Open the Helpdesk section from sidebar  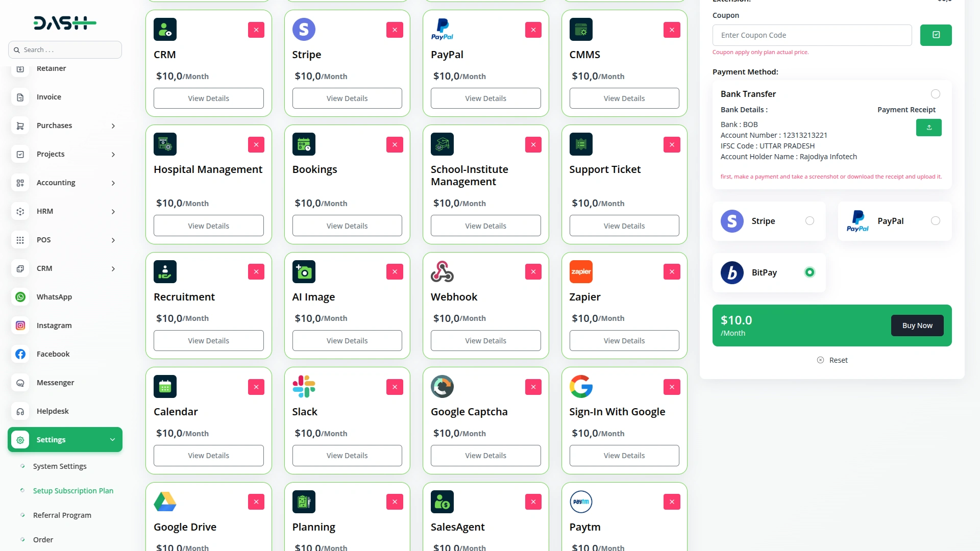pyautogui.click(x=52, y=411)
